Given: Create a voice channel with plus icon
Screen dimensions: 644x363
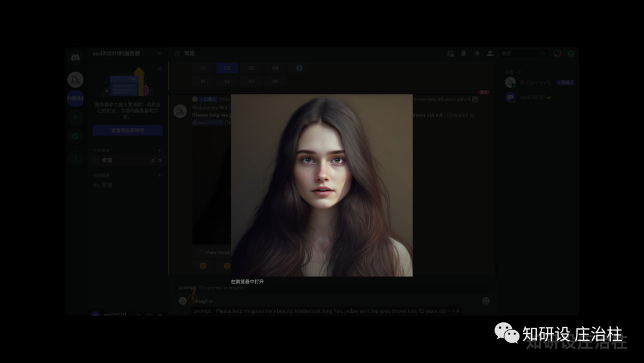Looking at the screenshot, I should pos(160,176).
